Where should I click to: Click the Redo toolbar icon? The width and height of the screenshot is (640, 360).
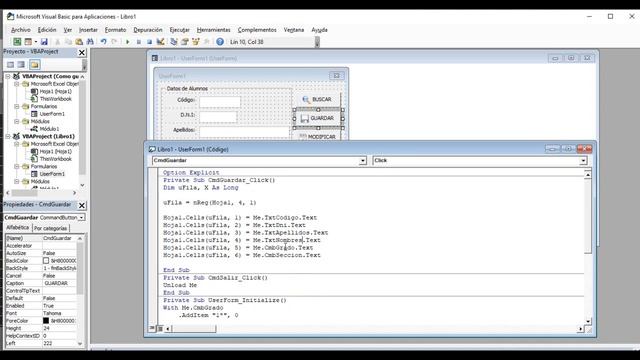[x=114, y=42]
